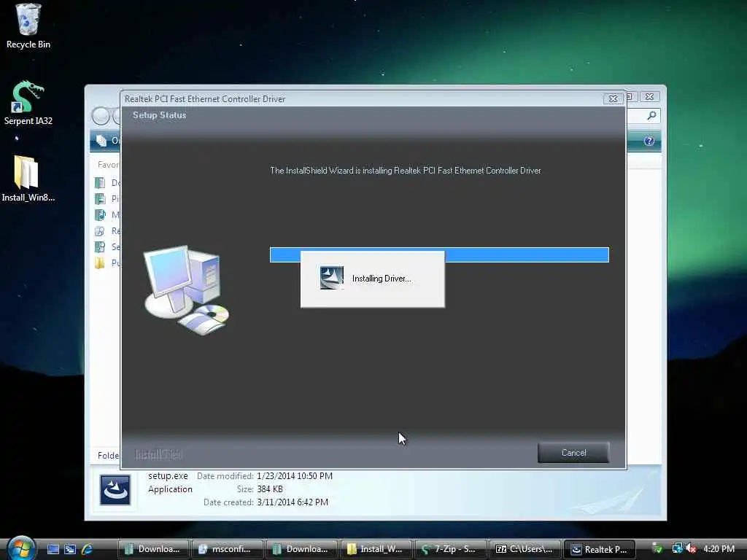This screenshot has width=747, height=560.
Task: Click the Explorer back navigation button
Action: 101,116
